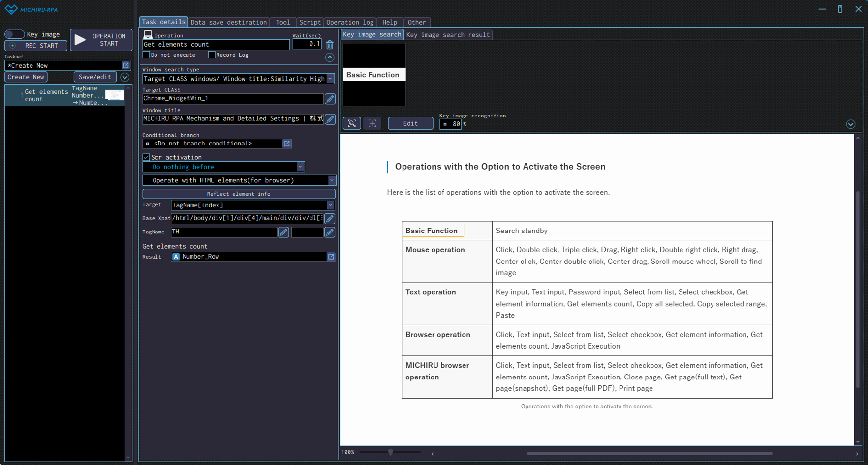Open the Target TagName[Index] dropdown
868x465 pixels.
coord(330,205)
